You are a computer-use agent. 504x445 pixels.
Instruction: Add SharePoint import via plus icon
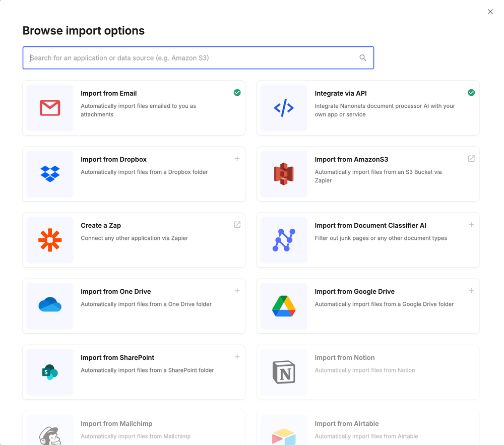237,357
